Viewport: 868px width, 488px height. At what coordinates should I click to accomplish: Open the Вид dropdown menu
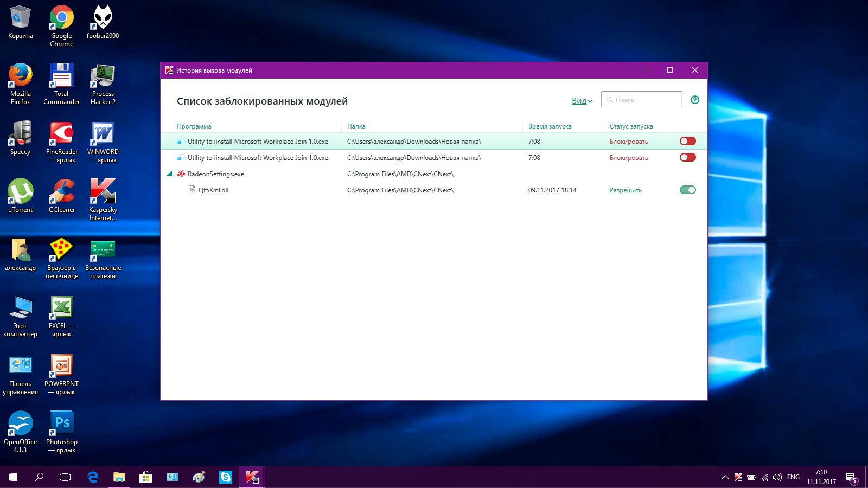coord(582,101)
